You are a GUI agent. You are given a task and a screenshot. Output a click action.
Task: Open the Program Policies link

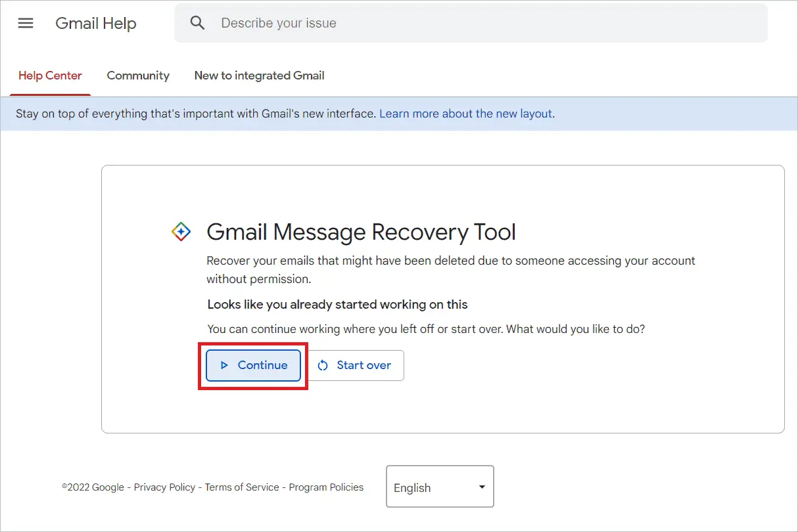click(x=326, y=487)
